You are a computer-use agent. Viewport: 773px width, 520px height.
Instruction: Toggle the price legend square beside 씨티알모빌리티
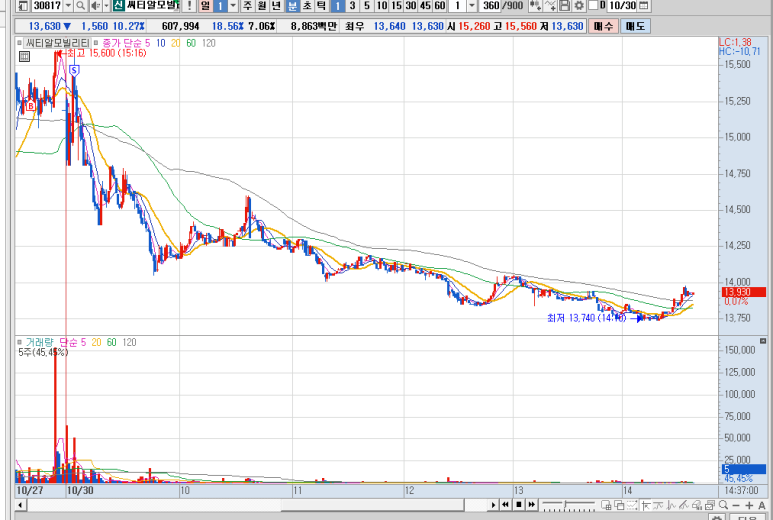19,43
